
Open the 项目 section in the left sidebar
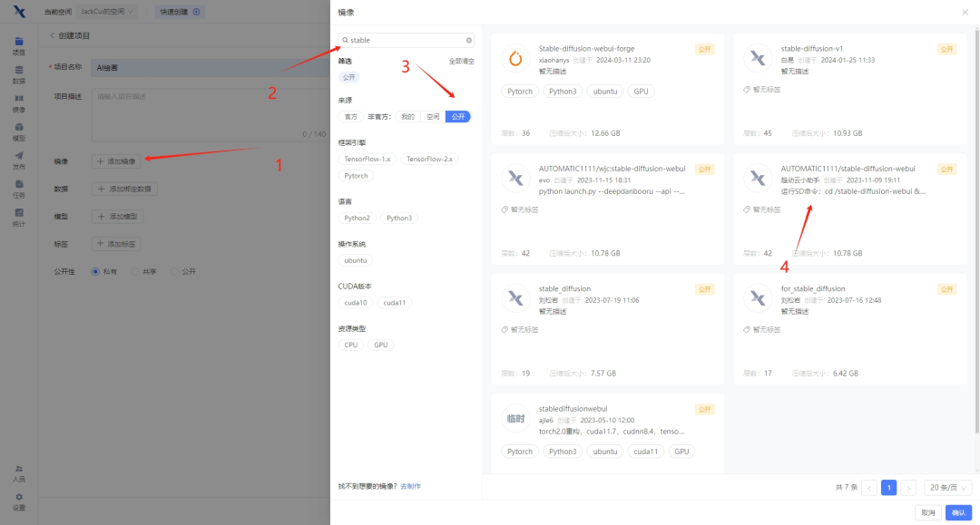click(19, 46)
